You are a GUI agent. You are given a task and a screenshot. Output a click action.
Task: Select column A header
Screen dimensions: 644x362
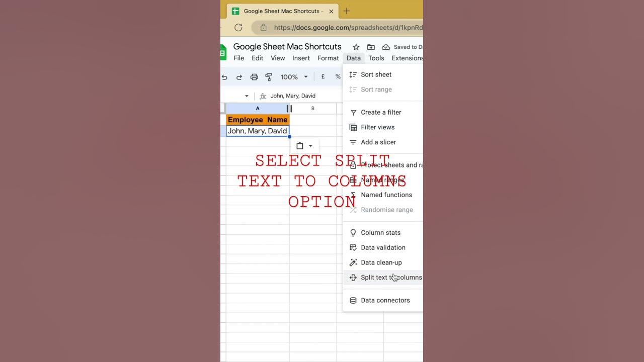(257, 108)
